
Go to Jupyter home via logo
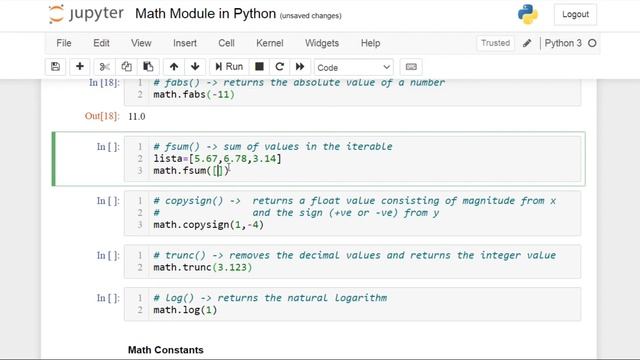pos(86,13)
